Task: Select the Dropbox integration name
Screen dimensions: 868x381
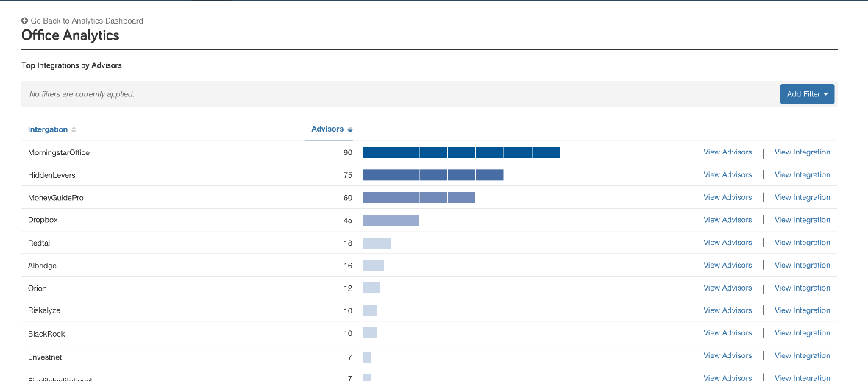Action: point(43,221)
